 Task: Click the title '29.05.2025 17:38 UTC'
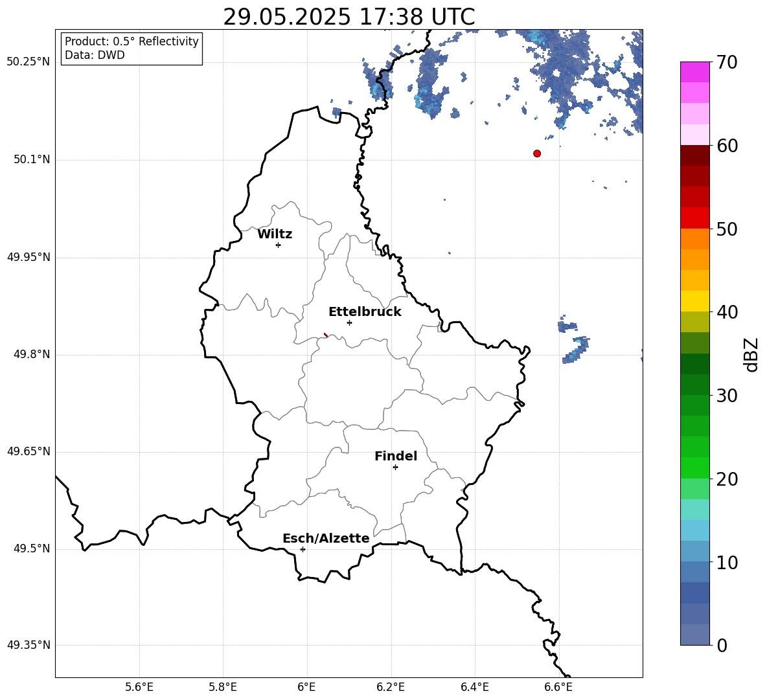point(349,17)
